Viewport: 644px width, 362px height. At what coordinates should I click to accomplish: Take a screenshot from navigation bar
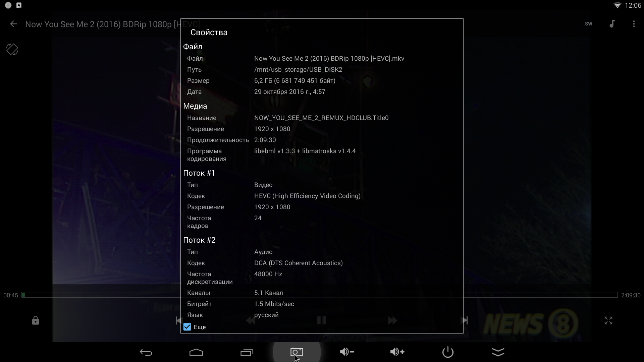coord(297,352)
